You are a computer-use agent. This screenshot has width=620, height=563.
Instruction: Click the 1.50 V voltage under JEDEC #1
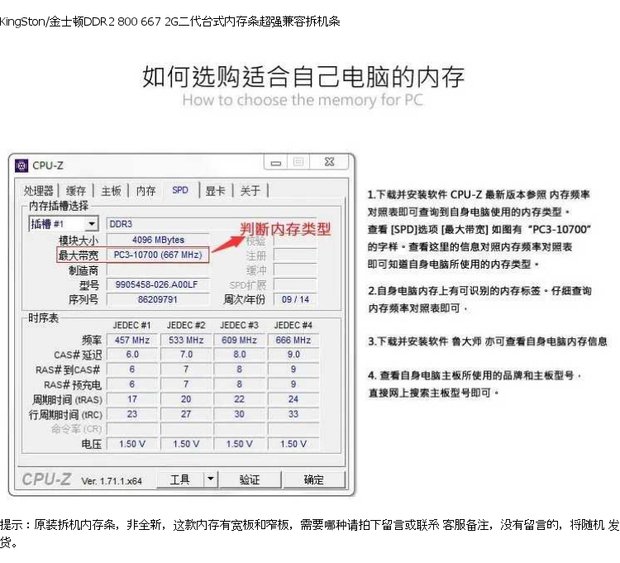(132, 444)
